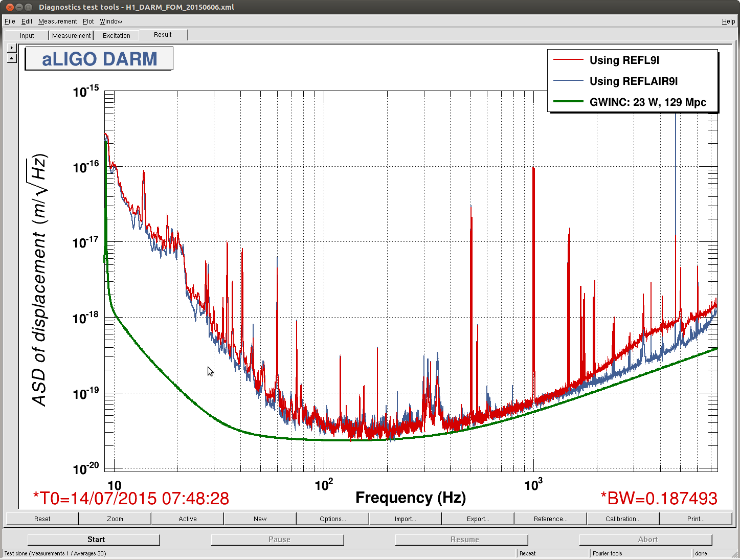740x560 pixels.
Task: Click the BW=0.187493 text
Action: pos(659,498)
